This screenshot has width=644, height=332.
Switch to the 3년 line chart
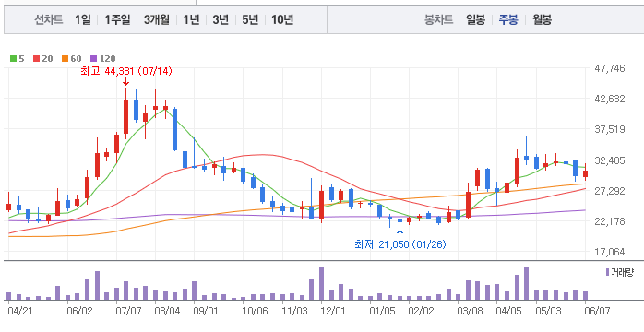click(x=221, y=19)
